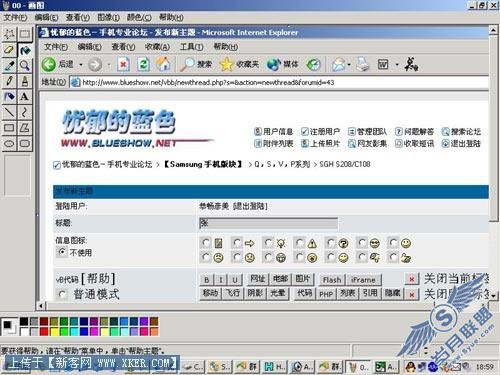This screenshot has width=500, height=375.
Task: Select the 普通模式 radio button
Action: (62, 295)
